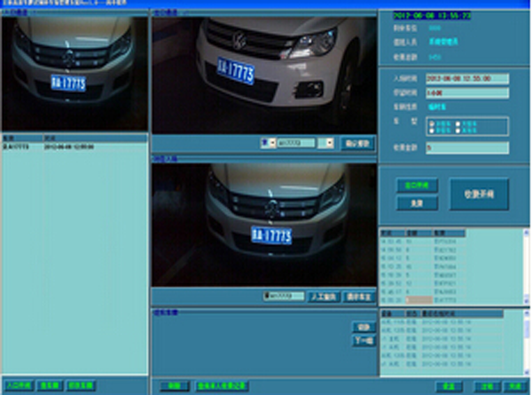The image size is (532, 395).
Task: Click the fee amount field showing 5
Action: coord(467,147)
